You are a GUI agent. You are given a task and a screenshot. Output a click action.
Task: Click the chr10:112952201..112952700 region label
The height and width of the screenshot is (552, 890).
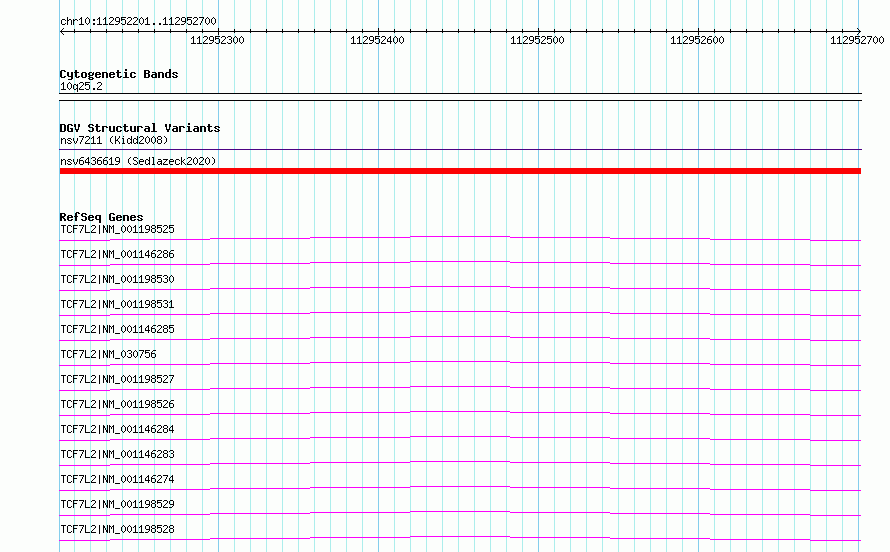pos(138,21)
